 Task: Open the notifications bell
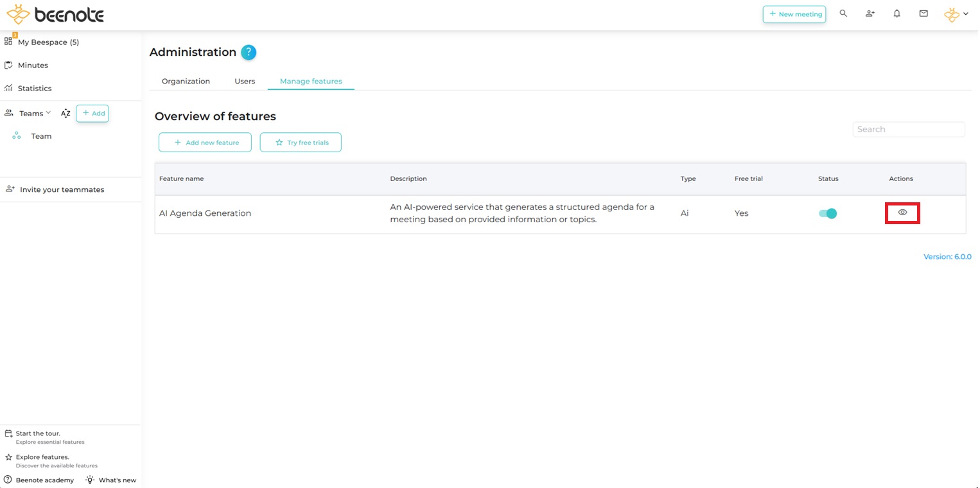897,13
